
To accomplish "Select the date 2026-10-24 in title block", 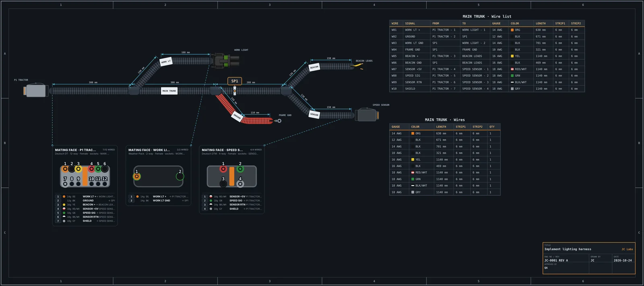I will coord(623,261).
